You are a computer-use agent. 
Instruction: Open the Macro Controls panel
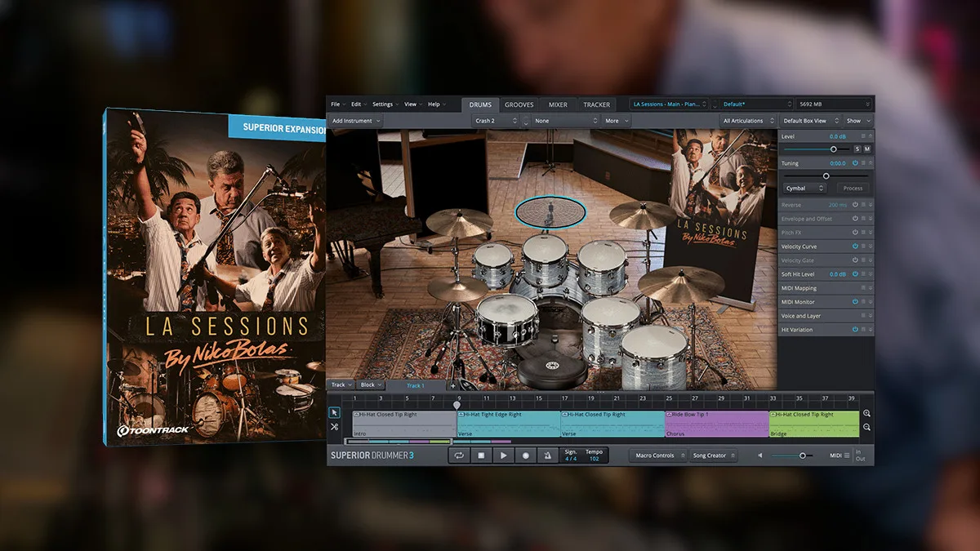(657, 455)
